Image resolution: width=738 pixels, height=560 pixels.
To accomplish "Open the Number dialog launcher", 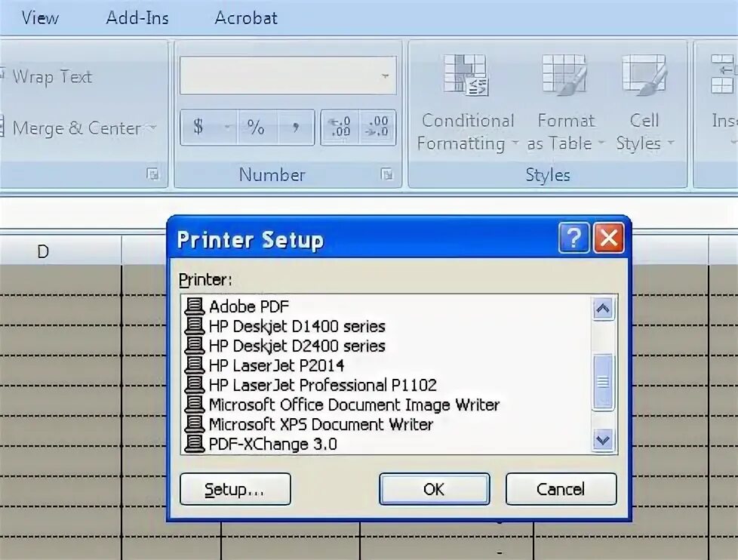I will 386,174.
